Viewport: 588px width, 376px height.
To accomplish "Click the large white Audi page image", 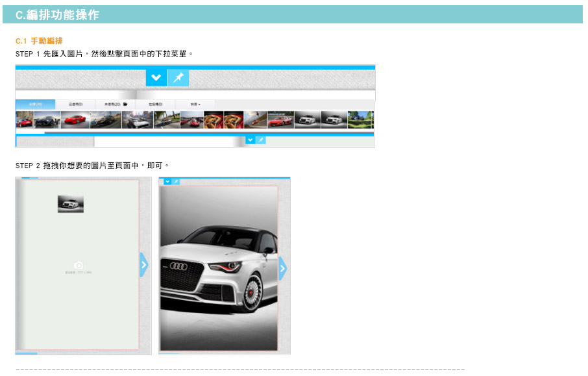I will point(219,268).
